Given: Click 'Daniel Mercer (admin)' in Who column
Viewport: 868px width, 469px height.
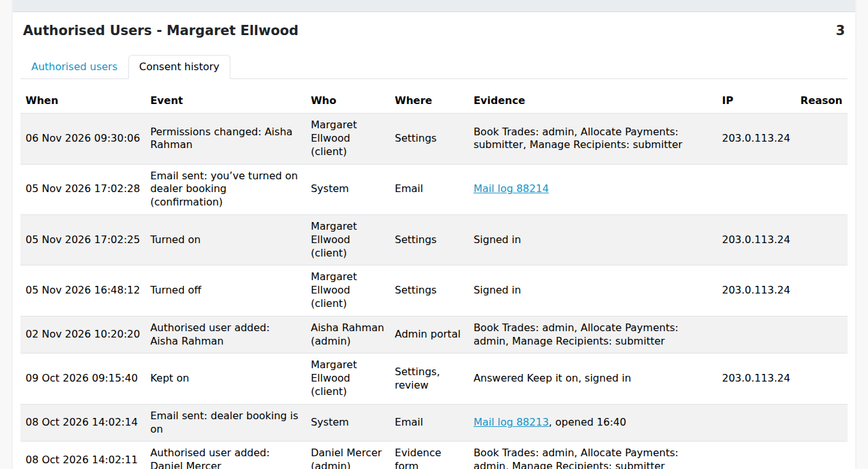Looking at the screenshot, I should click(347, 459).
